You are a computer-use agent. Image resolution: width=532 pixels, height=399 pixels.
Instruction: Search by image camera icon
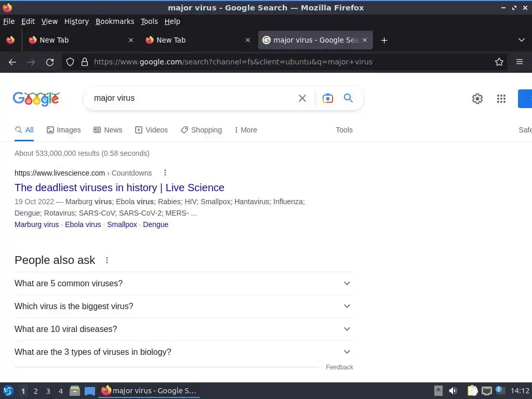point(327,98)
